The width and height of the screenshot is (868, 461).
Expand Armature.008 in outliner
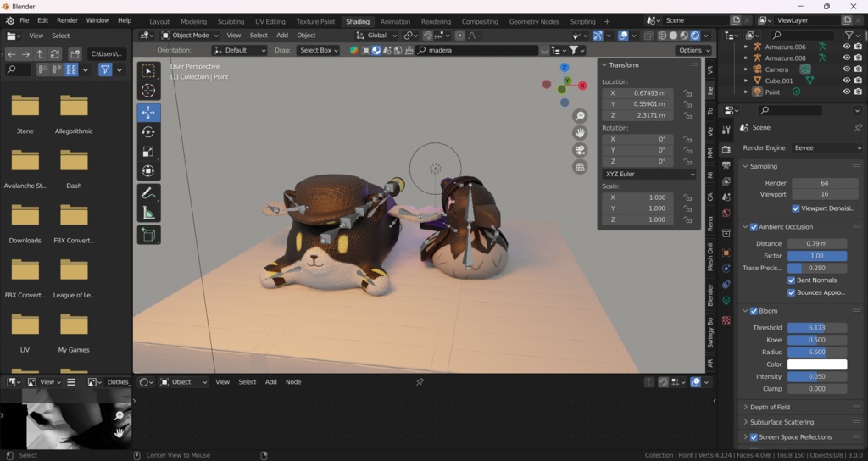pos(746,58)
